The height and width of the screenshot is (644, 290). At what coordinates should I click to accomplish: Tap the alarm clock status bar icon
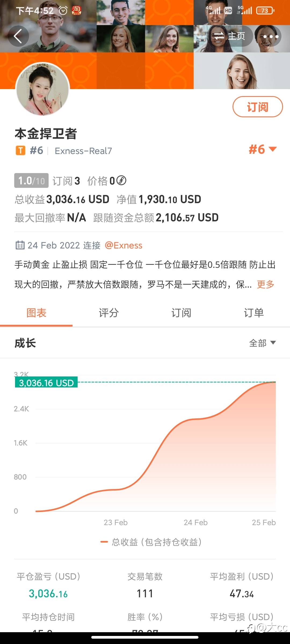[63, 11]
